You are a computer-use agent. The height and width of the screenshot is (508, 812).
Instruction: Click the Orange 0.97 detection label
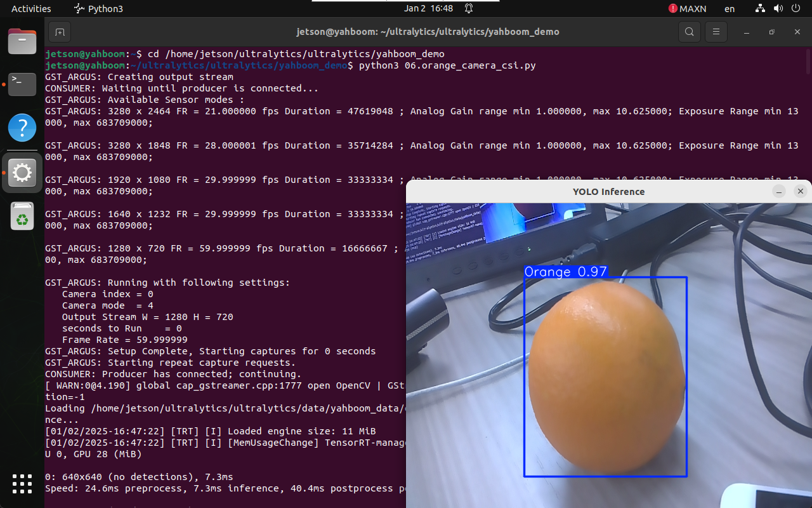tap(566, 272)
